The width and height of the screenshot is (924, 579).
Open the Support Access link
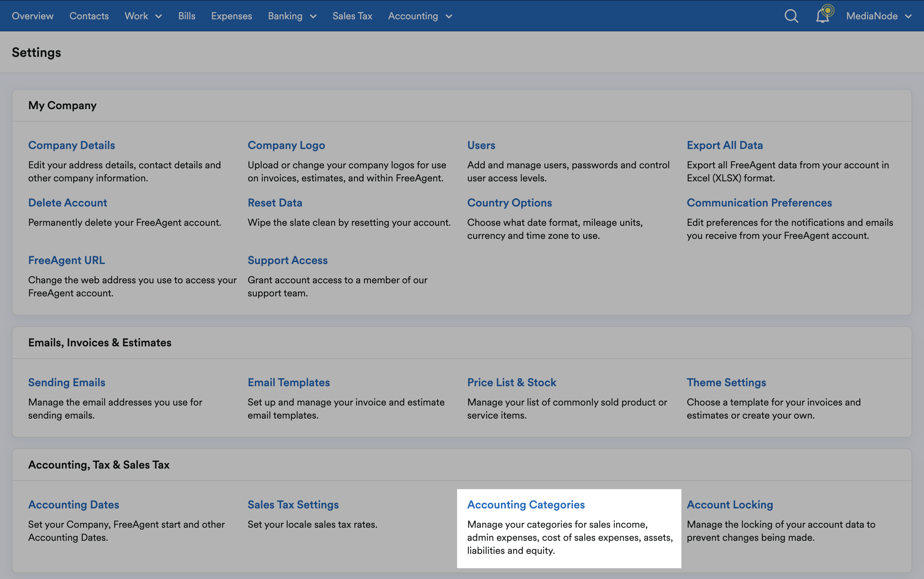pos(288,260)
